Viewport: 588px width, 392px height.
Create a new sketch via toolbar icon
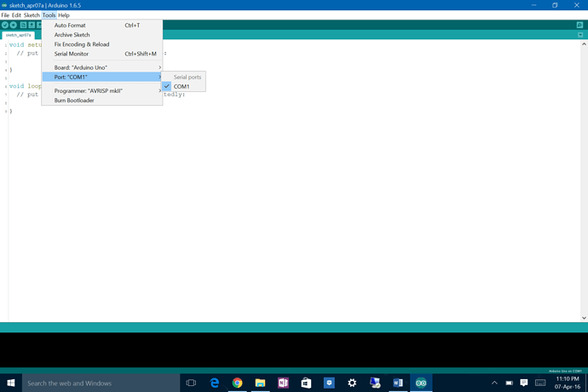23,25
